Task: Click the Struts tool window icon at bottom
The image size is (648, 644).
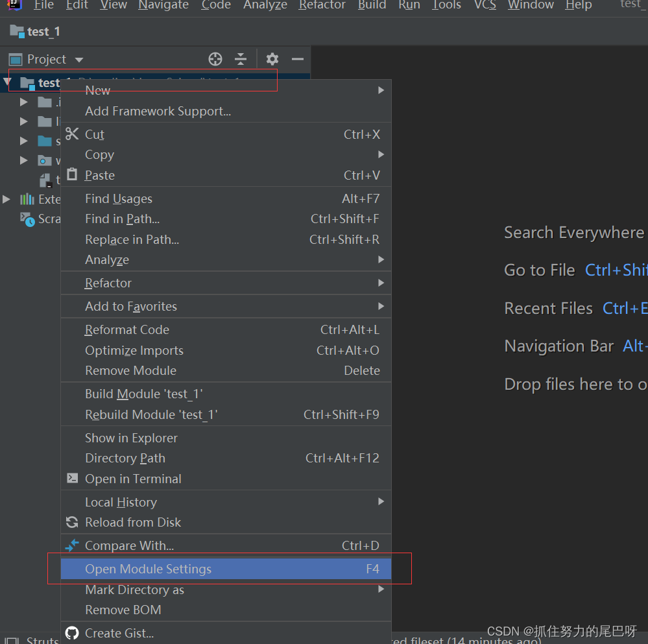Action: [12, 640]
